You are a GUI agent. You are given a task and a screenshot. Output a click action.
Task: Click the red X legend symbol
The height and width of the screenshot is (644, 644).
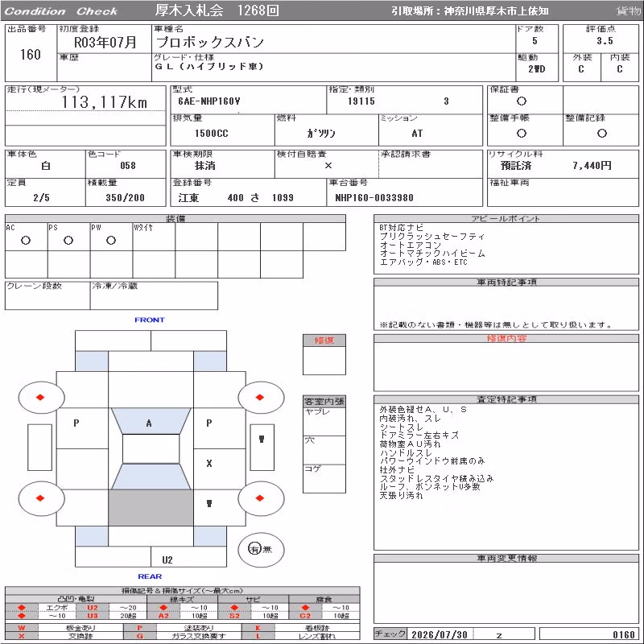22,636
